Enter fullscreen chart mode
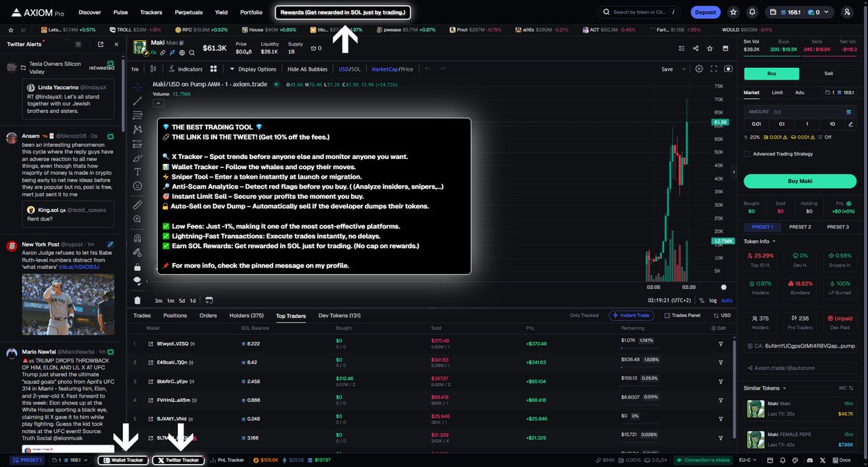The width and height of the screenshot is (868, 467). pyautogui.click(x=714, y=69)
